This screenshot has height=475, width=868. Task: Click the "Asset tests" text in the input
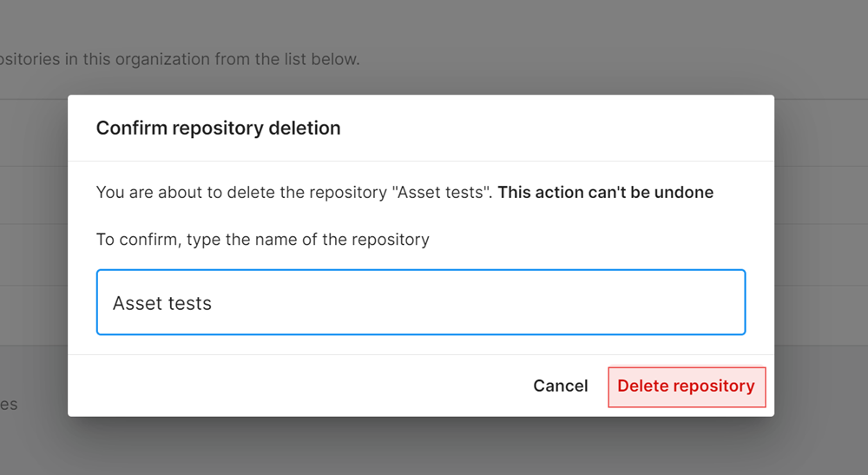pos(162,303)
